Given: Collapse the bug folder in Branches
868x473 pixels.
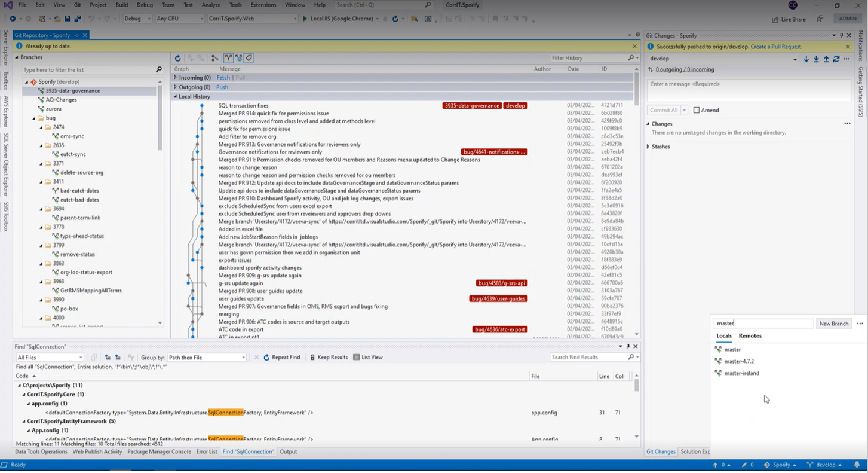Looking at the screenshot, I should click(35, 118).
